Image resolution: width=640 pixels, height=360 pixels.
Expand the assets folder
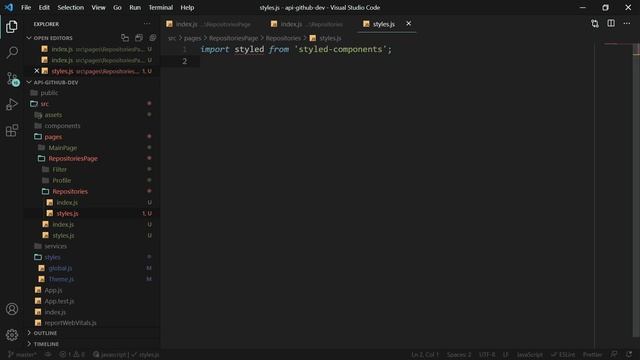pos(53,115)
